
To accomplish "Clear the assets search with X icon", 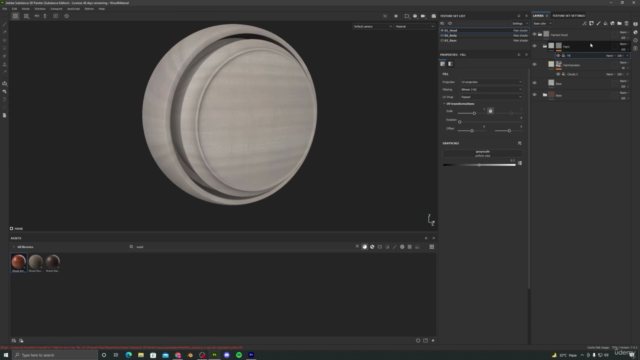I will (357, 247).
